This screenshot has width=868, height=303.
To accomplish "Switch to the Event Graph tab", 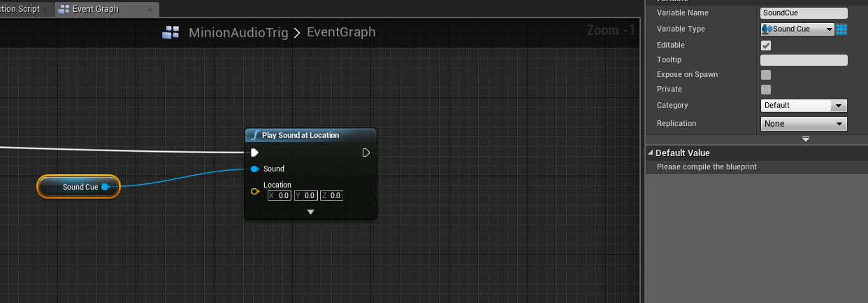I will 107,9.
